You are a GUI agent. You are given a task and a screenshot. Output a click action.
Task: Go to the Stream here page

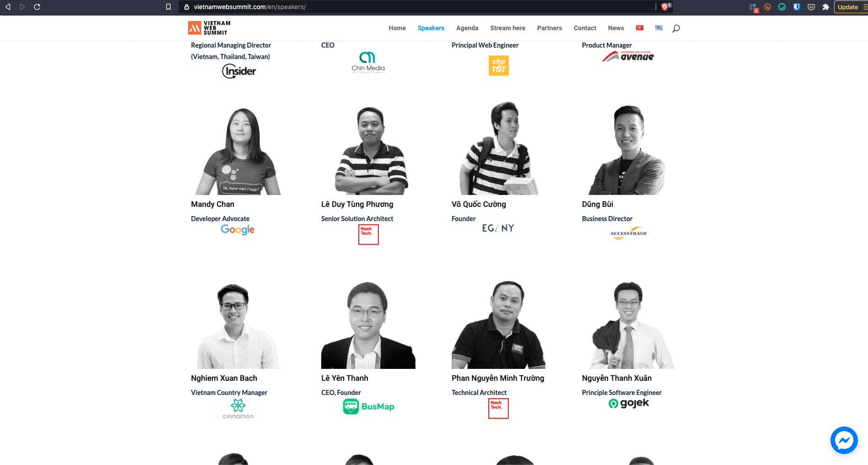pyautogui.click(x=507, y=28)
